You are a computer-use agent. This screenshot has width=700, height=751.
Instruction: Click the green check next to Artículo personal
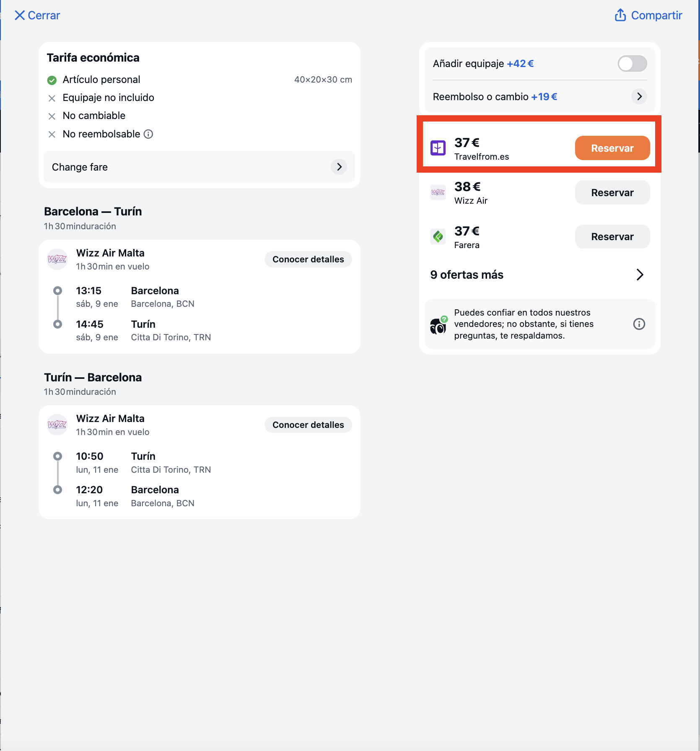pyautogui.click(x=52, y=80)
